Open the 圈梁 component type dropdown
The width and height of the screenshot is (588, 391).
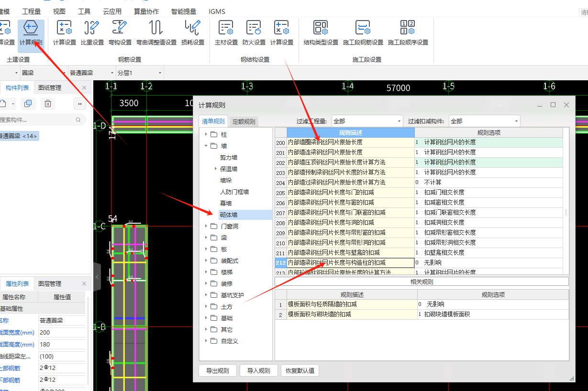pyautogui.click(x=43, y=73)
